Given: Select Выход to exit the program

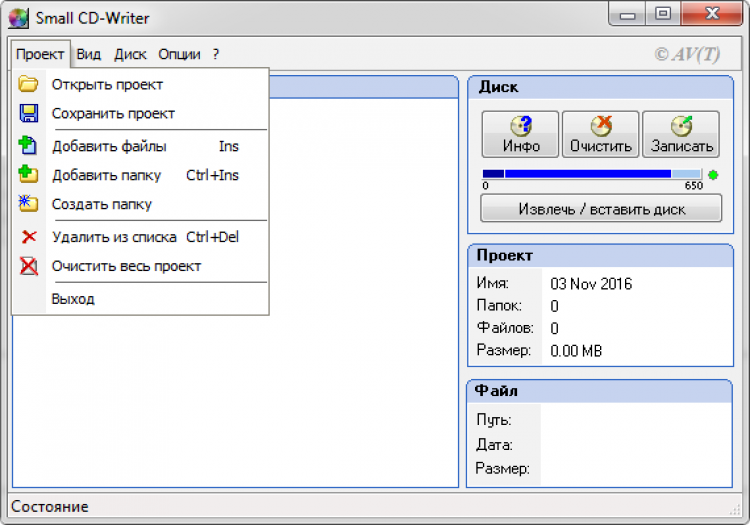Looking at the screenshot, I should coord(141,299).
